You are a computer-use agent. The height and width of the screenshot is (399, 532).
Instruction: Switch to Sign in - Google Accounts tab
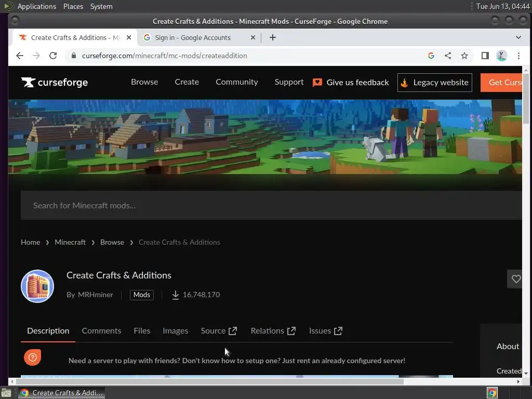[x=199, y=37]
